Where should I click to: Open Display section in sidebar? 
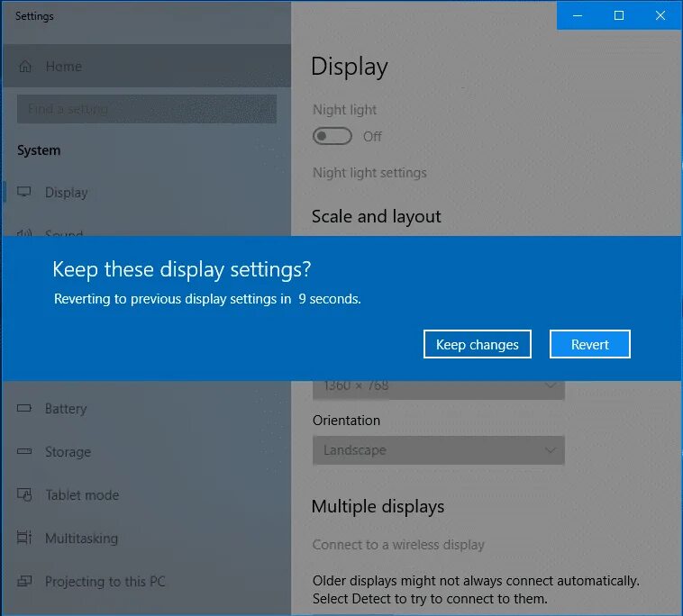[146, 192]
